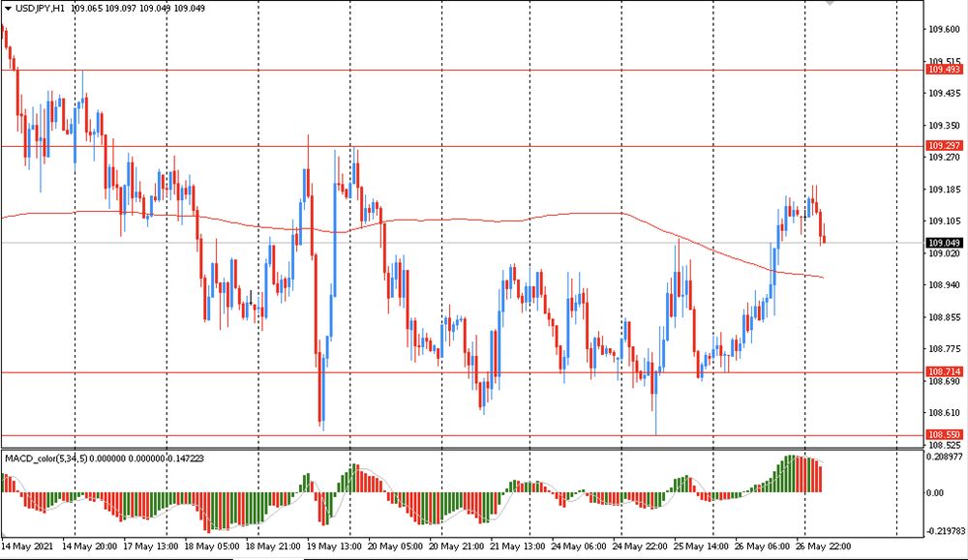Click the 19 May 13:00 time label

pos(335,546)
